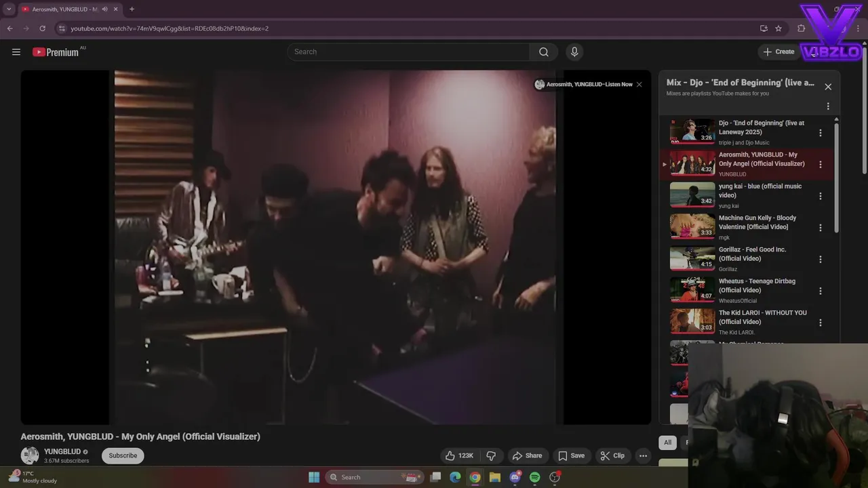868x488 pixels.
Task: Open options for Aerosmith My Only Angel item
Action: [x=821, y=165]
